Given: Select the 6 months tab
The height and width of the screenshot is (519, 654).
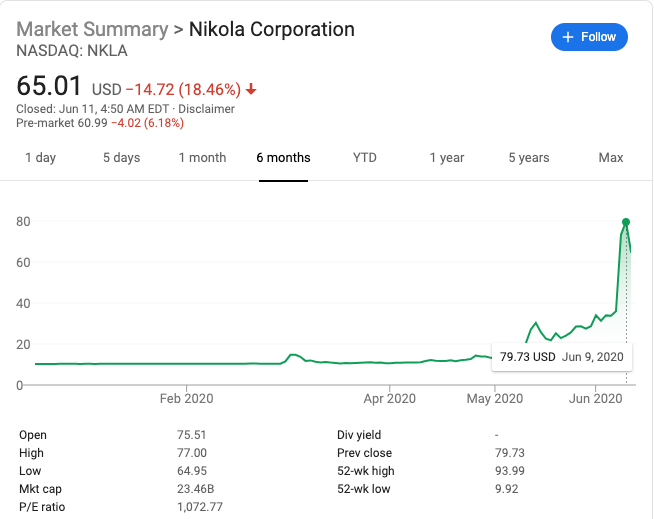Looking at the screenshot, I should click(283, 157).
